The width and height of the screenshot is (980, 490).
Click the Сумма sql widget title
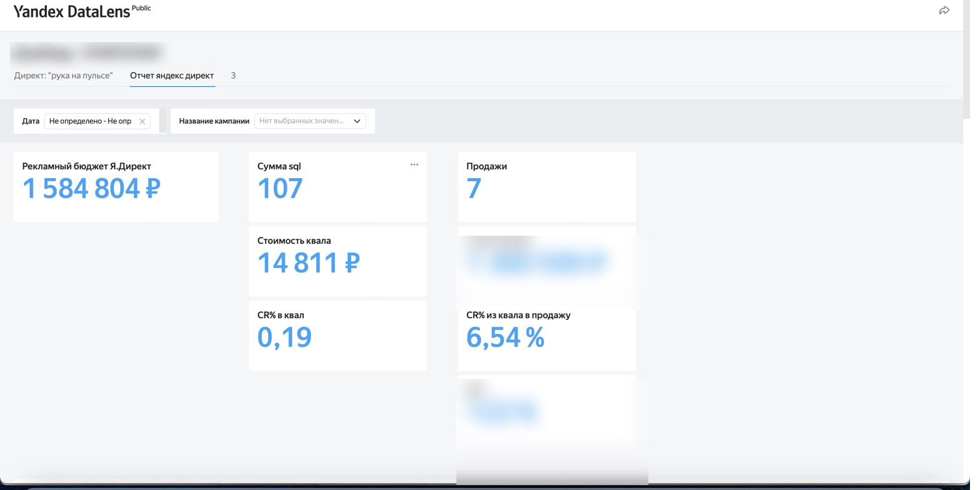(x=279, y=166)
